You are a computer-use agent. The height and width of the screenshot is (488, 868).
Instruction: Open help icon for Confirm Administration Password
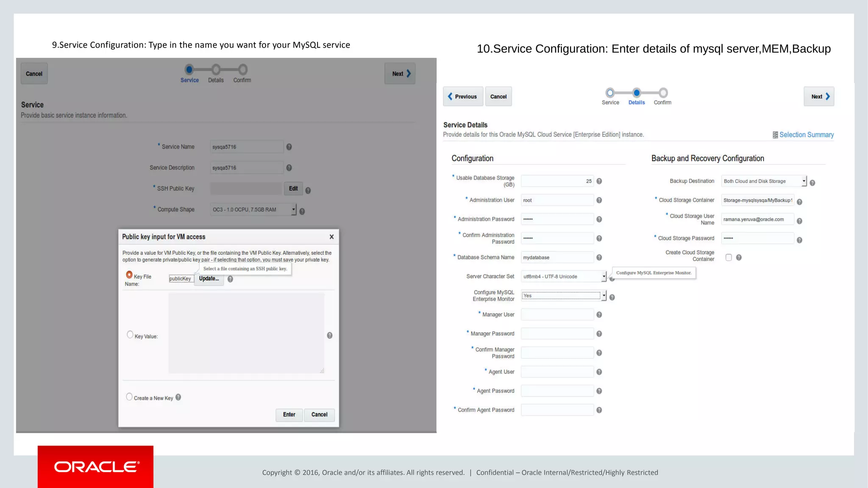tap(599, 238)
